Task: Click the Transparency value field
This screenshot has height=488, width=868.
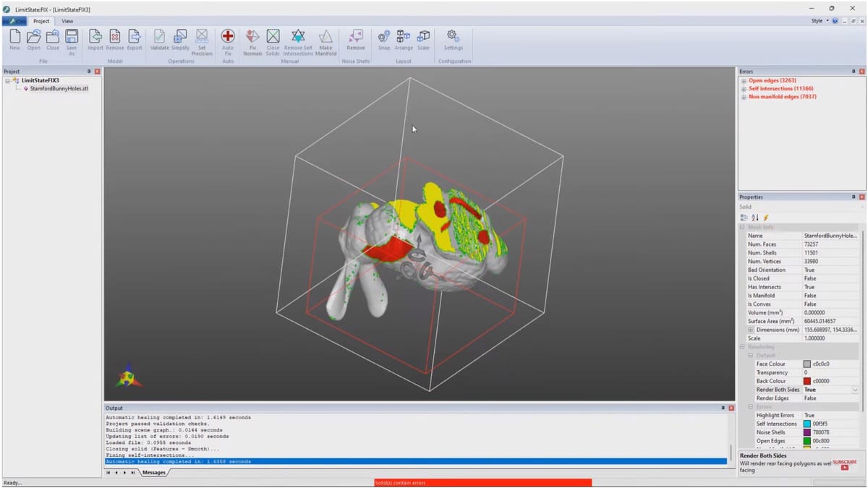Action: click(831, 372)
